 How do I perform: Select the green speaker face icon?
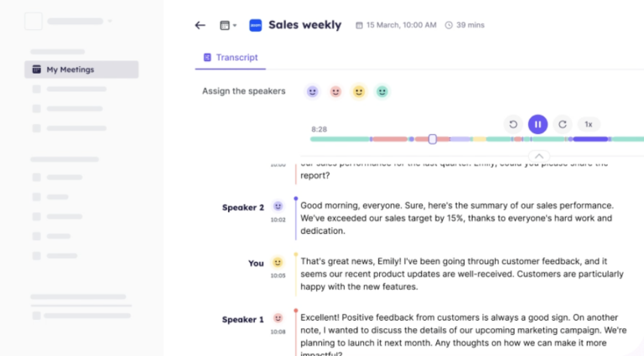click(382, 91)
